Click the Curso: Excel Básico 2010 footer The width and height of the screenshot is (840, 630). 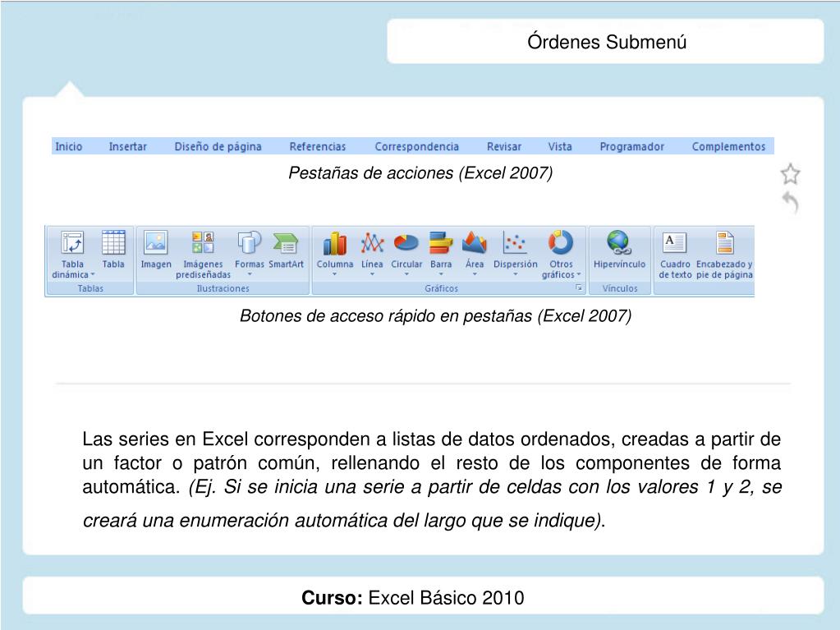(x=412, y=597)
